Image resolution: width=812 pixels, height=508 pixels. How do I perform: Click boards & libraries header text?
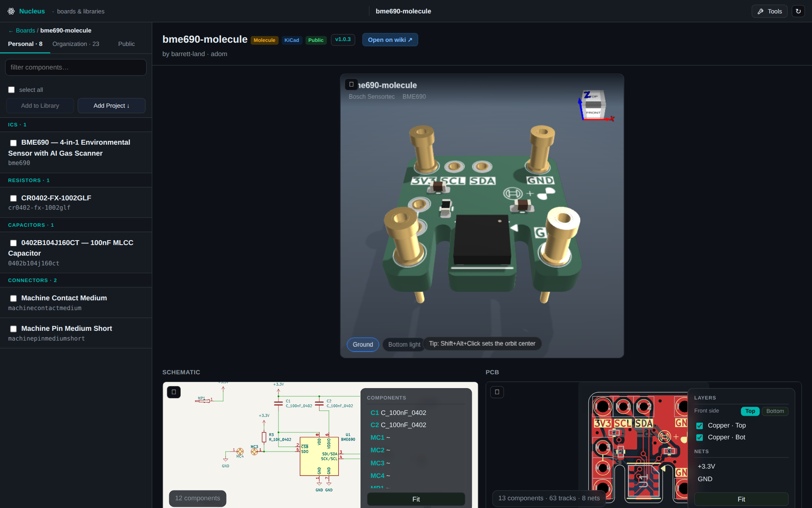click(81, 11)
